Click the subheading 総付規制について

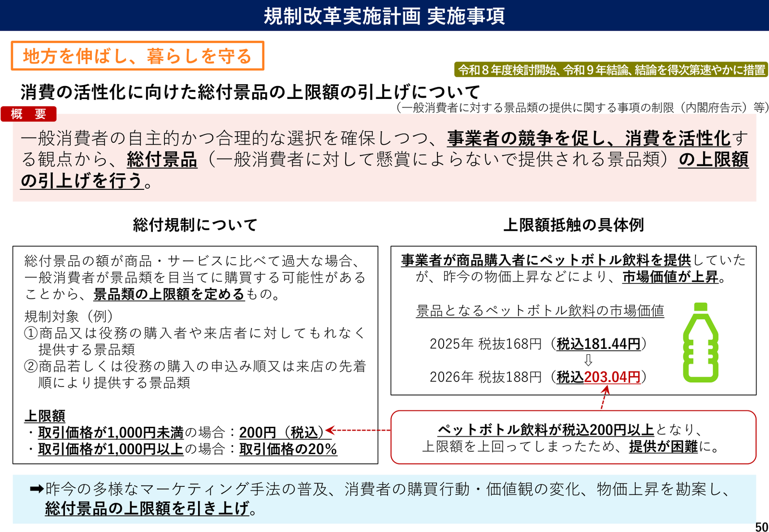[195, 224]
